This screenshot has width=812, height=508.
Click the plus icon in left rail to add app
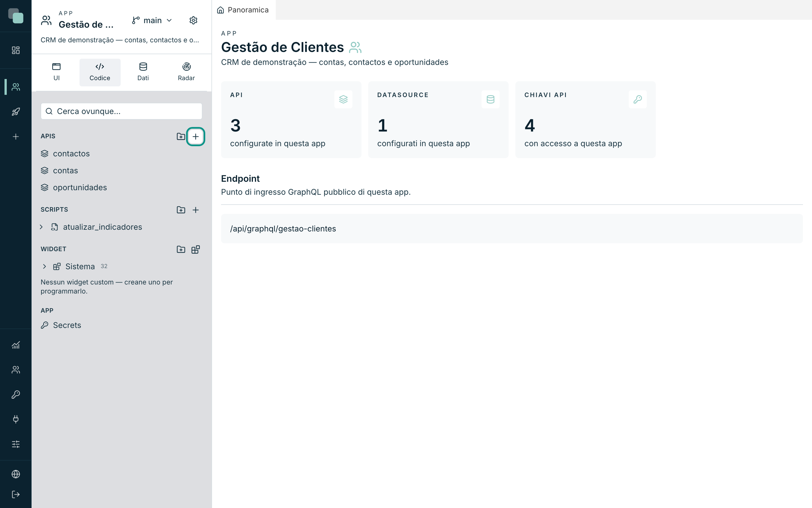[x=16, y=137]
